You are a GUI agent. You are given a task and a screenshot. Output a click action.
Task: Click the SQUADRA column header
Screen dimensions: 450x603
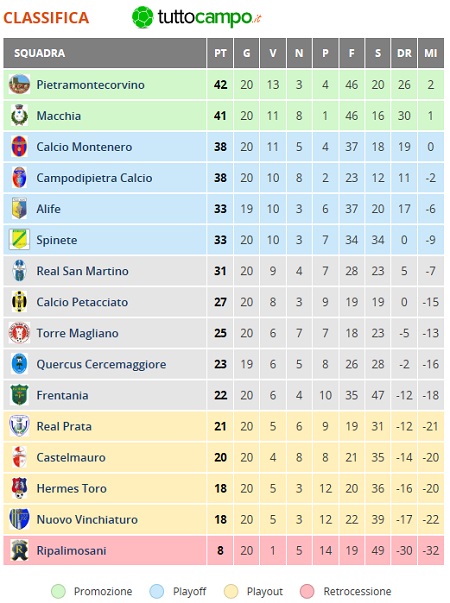coord(39,53)
